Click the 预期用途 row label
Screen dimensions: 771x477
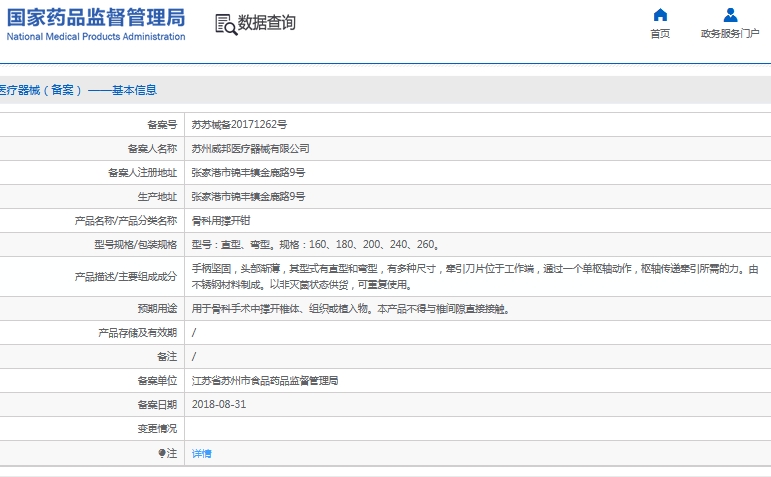tap(157, 309)
